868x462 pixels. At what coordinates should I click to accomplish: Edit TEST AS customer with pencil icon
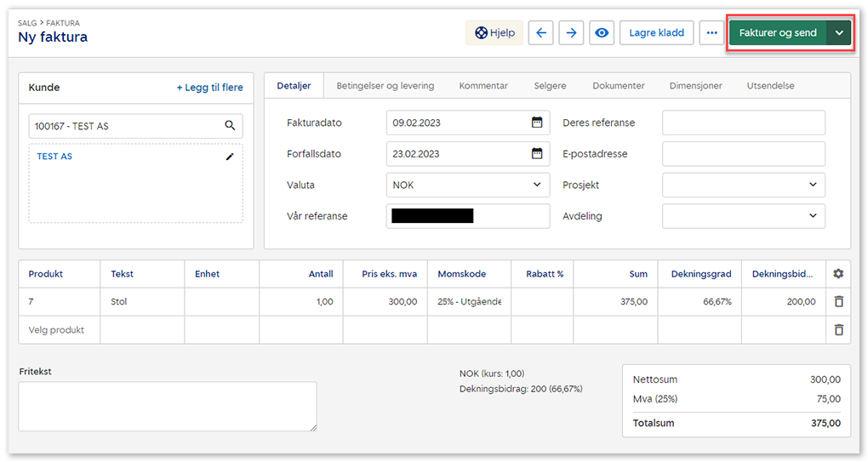(x=229, y=157)
